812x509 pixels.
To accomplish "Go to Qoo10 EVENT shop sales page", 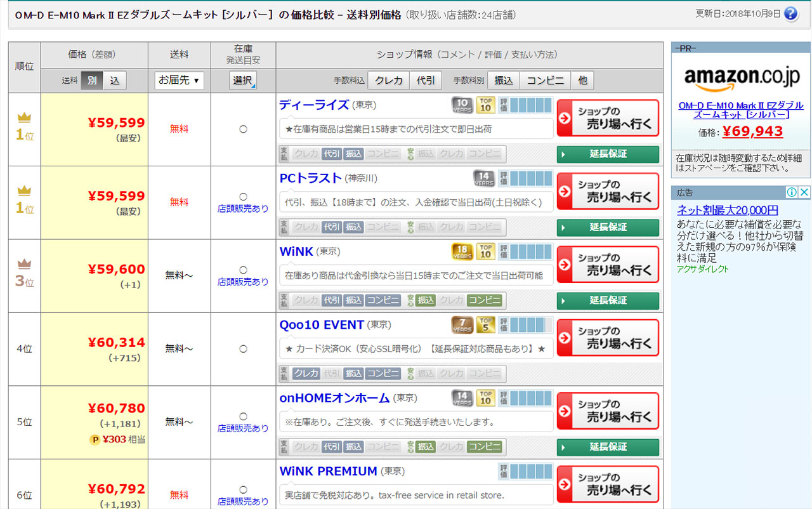I will coord(608,338).
